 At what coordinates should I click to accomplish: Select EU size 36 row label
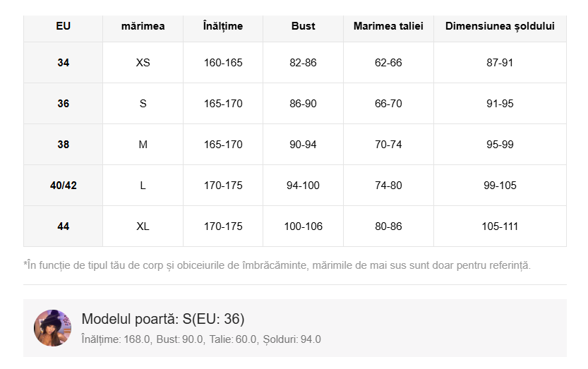coord(64,104)
